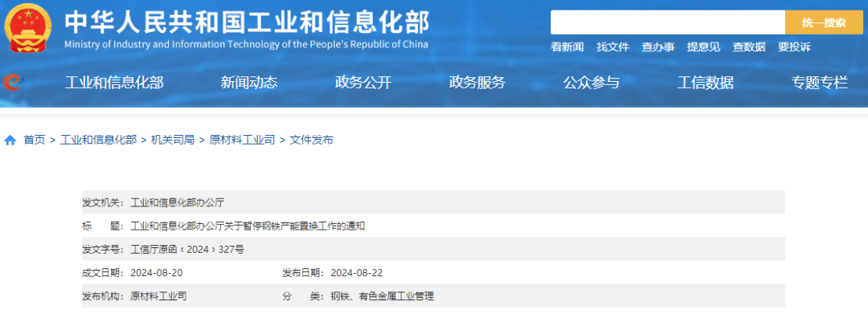The width and height of the screenshot is (868, 330).
Task: Click the 成文日期 value 2024-08-20
Action: point(157,273)
